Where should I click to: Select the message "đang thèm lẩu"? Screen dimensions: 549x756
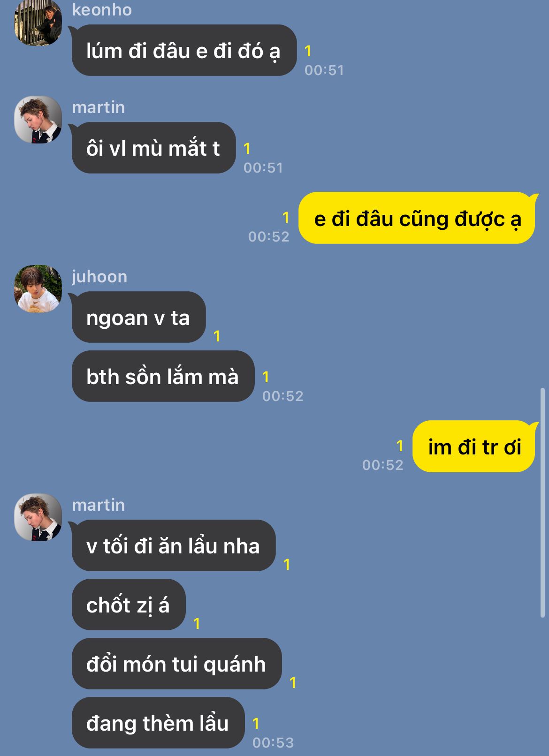[x=158, y=723]
